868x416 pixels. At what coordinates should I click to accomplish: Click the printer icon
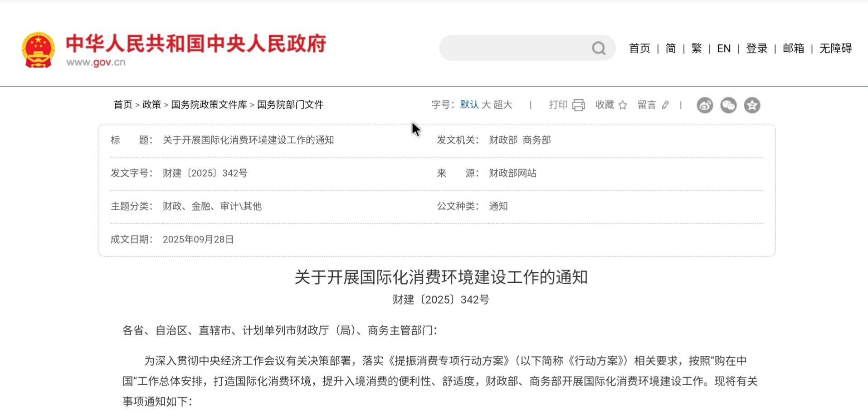(x=579, y=105)
